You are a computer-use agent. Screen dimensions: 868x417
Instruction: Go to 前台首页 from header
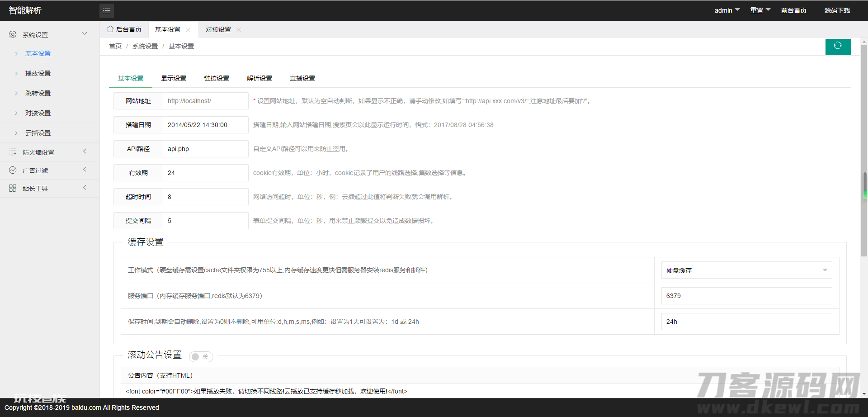pyautogui.click(x=793, y=10)
